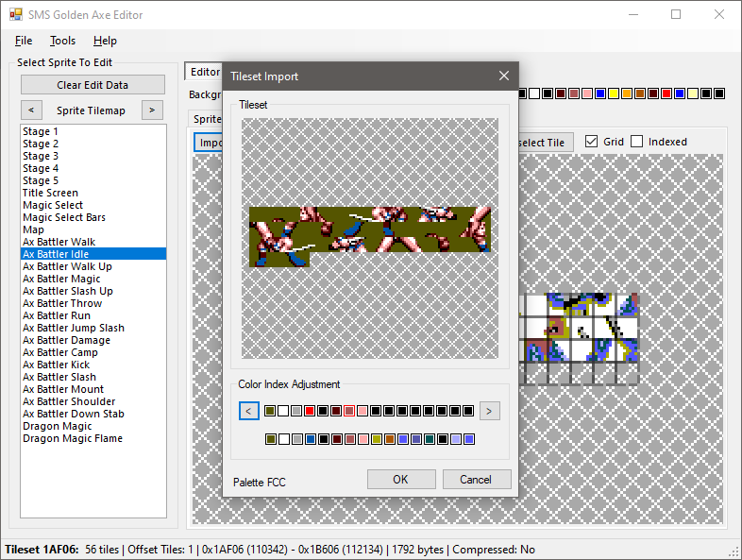This screenshot has width=742, height=560.
Task: Pick the lavender swatch in dialog lower palette
Action: point(456,439)
